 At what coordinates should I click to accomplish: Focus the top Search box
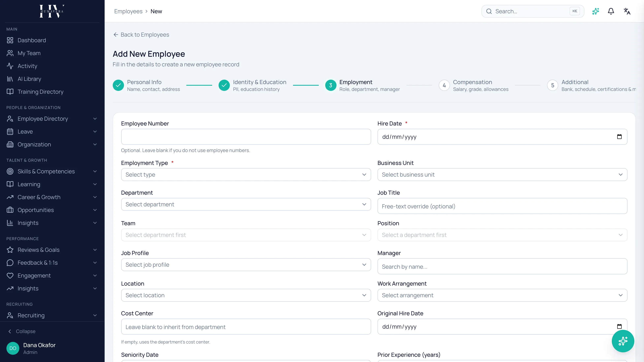pos(533,11)
